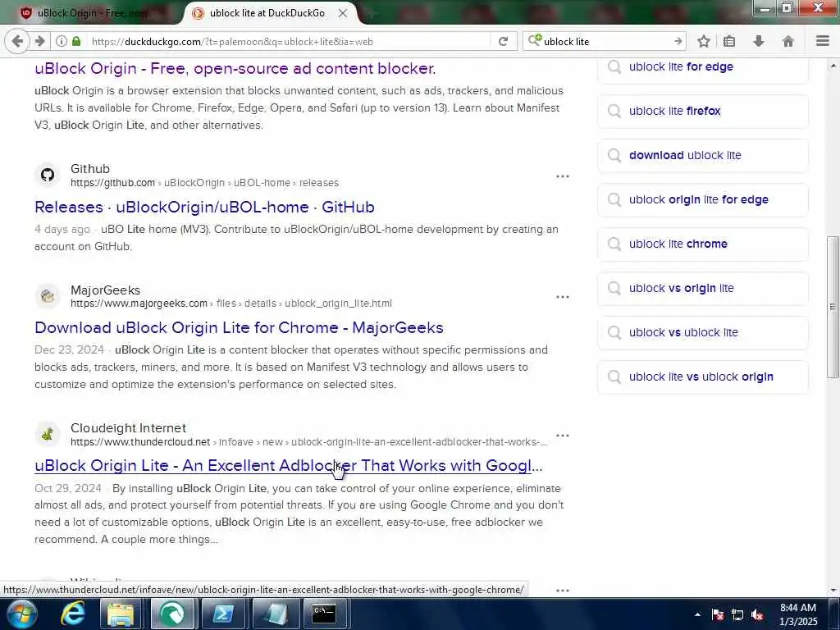Search suggestion ublock vs ublock lite

(x=703, y=333)
